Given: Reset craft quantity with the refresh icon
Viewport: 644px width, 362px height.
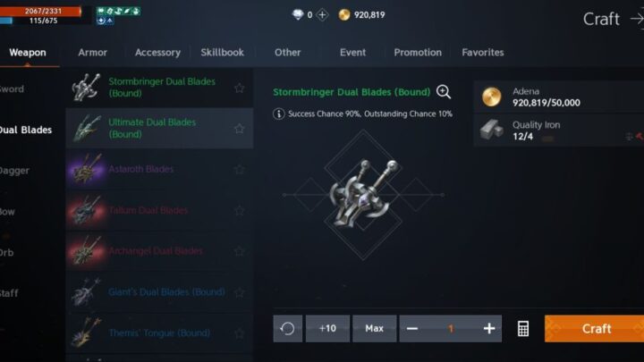Looking at the screenshot, I should (287, 328).
